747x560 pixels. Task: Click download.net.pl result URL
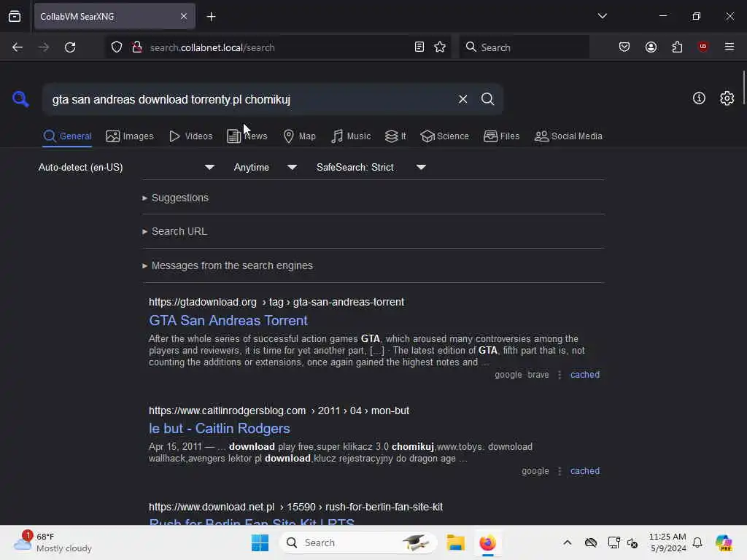(295, 507)
